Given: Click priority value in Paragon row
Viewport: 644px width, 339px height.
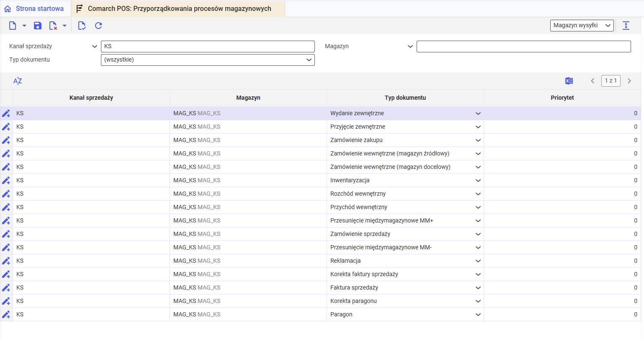Looking at the screenshot, I should pyautogui.click(x=636, y=314).
